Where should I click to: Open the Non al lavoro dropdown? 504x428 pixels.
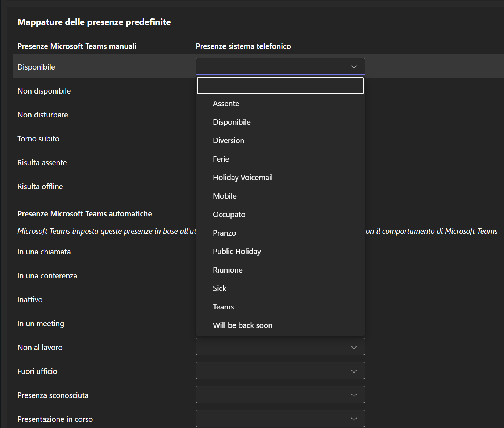click(280, 347)
